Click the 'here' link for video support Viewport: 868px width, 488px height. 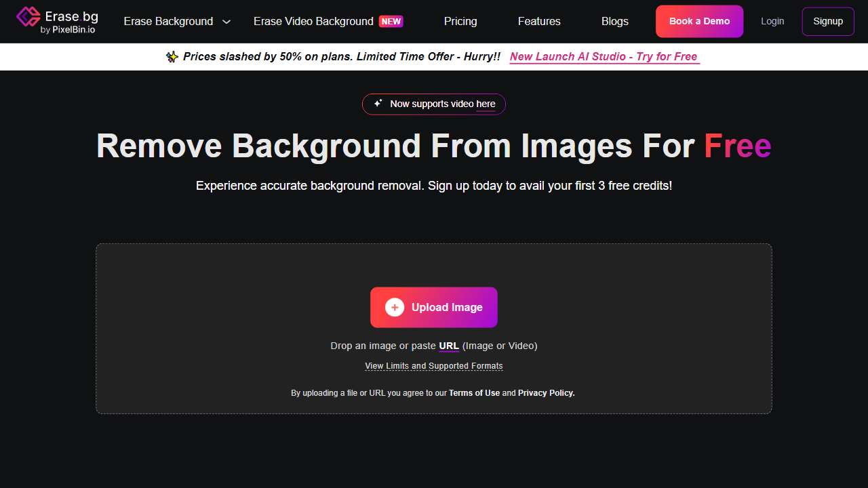(x=486, y=104)
